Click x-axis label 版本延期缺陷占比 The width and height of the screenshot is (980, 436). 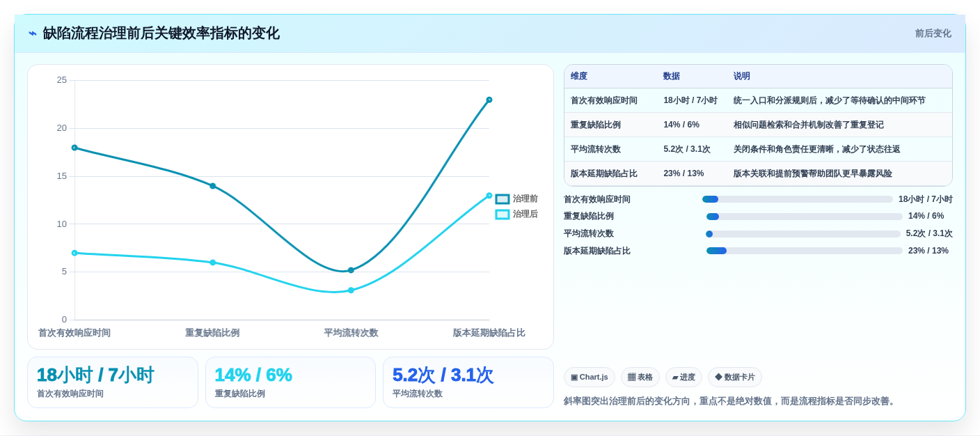pyautogui.click(x=489, y=333)
